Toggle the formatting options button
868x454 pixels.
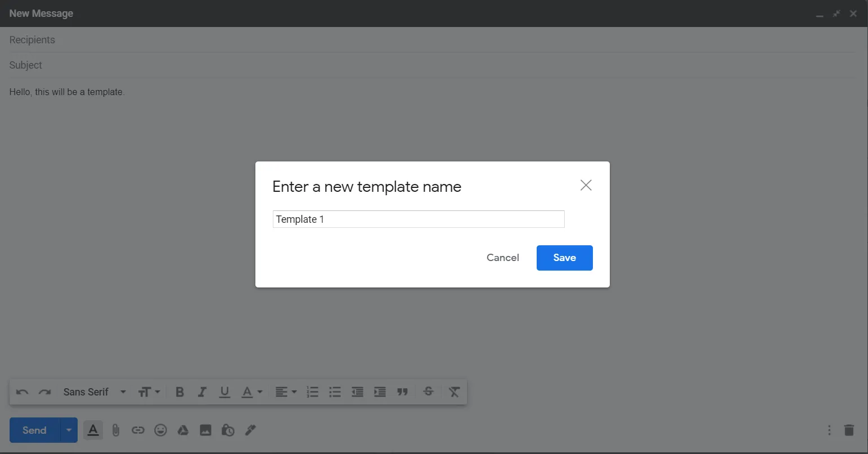pos(93,430)
